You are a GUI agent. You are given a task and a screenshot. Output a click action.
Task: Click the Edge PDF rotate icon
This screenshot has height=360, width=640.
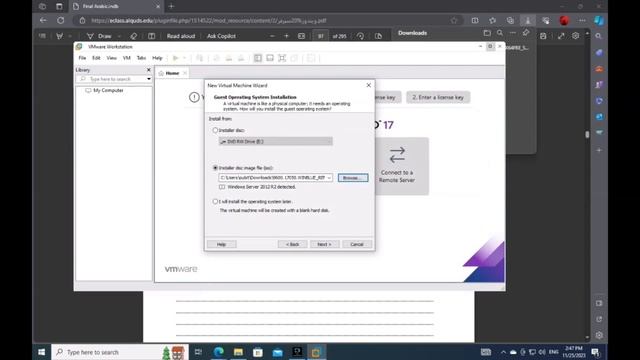click(x=360, y=36)
